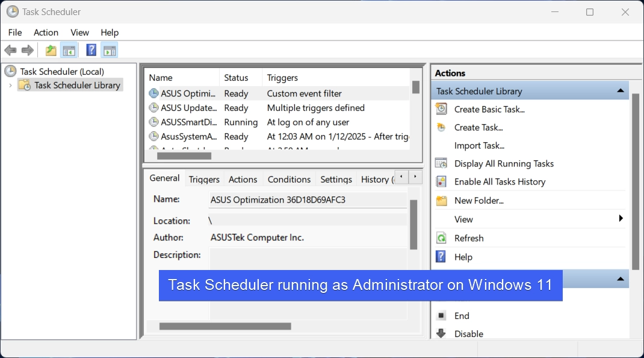Click the End stop-square icon
The height and width of the screenshot is (358, 644).
(441, 316)
